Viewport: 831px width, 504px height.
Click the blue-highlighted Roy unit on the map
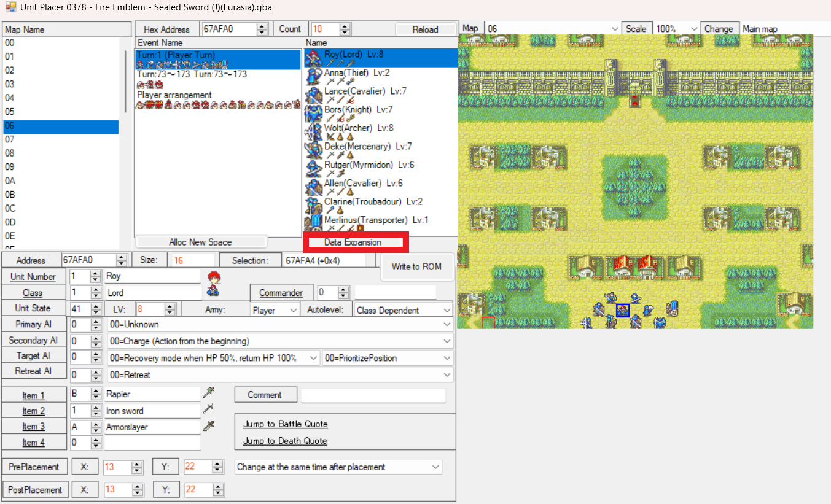[623, 311]
